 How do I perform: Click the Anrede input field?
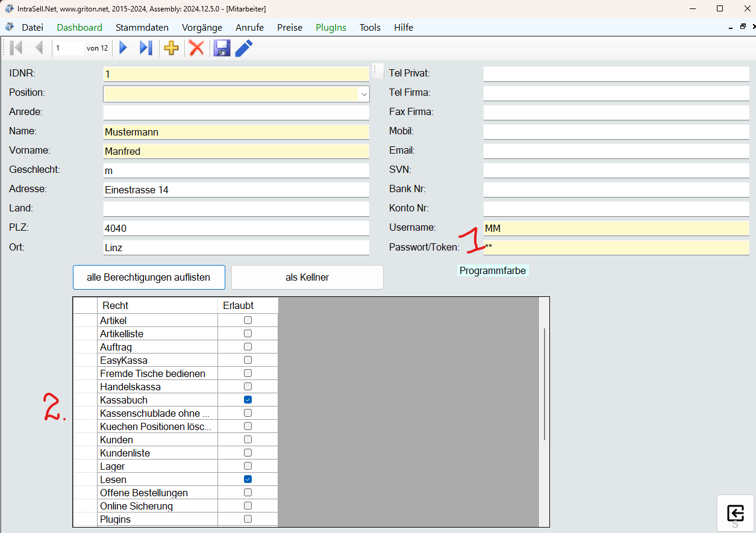pos(236,113)
